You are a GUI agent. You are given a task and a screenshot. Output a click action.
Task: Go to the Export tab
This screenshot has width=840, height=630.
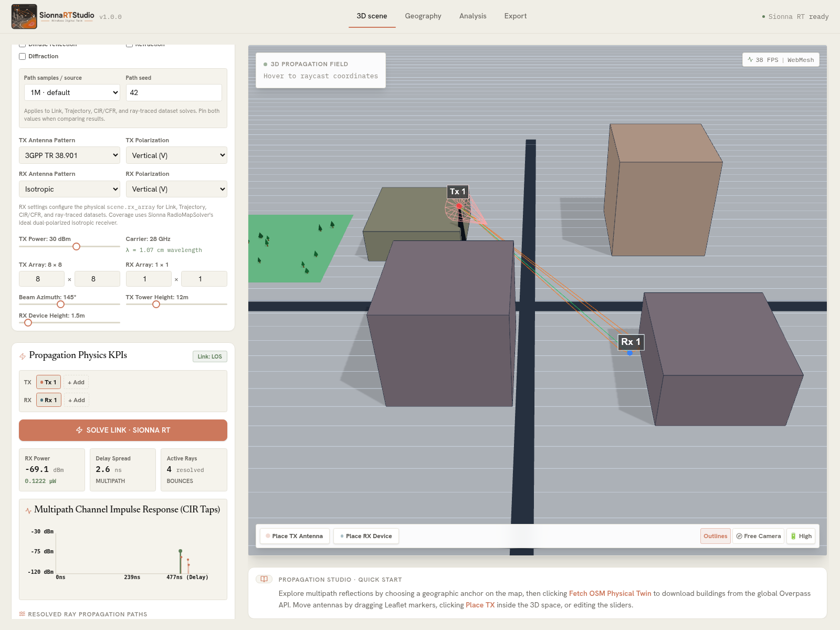point(516,16)
